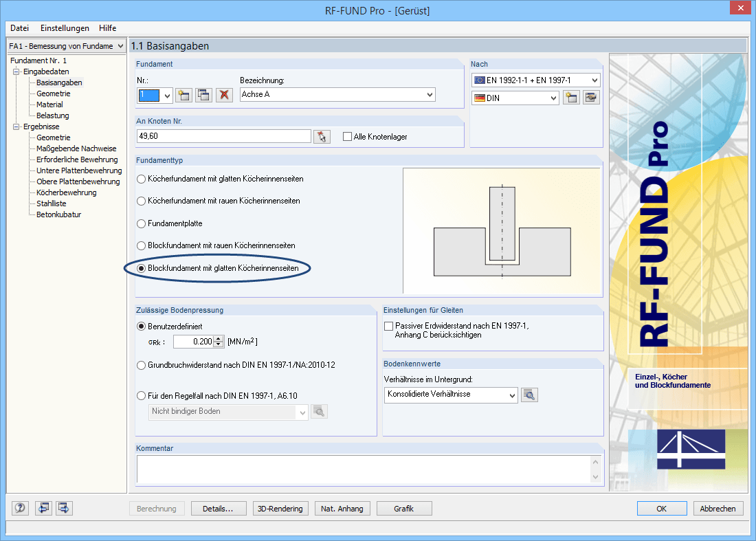Click inside the Kommentar text box
The height and width of the screenshot is (541, 756).
point(364,469)
